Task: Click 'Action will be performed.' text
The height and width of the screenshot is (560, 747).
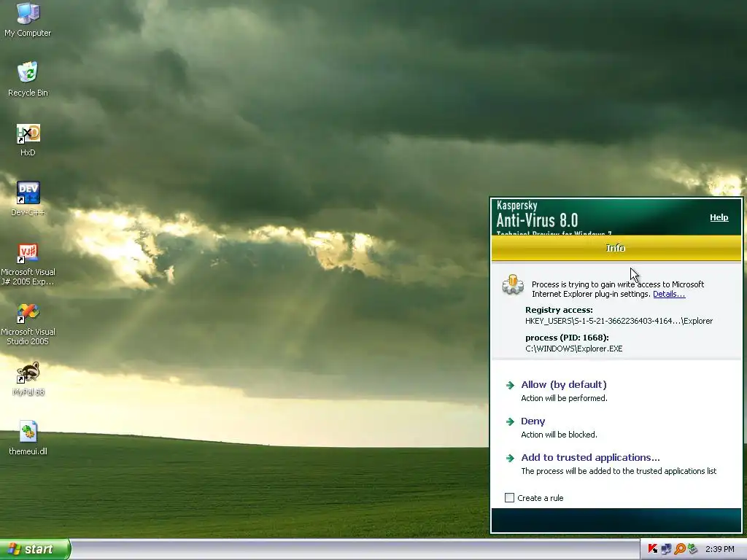Action: tap(564, 398)
